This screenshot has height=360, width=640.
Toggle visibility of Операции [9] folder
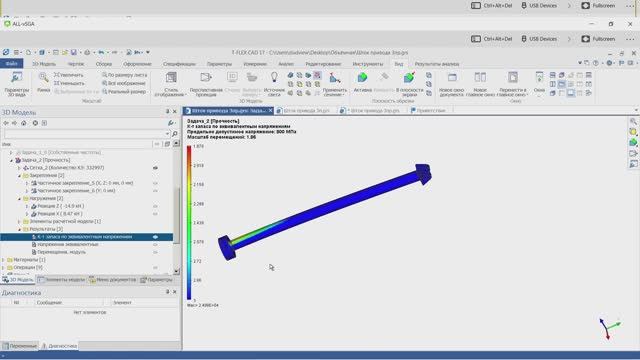pyautogui.click(x=156, y=267)
